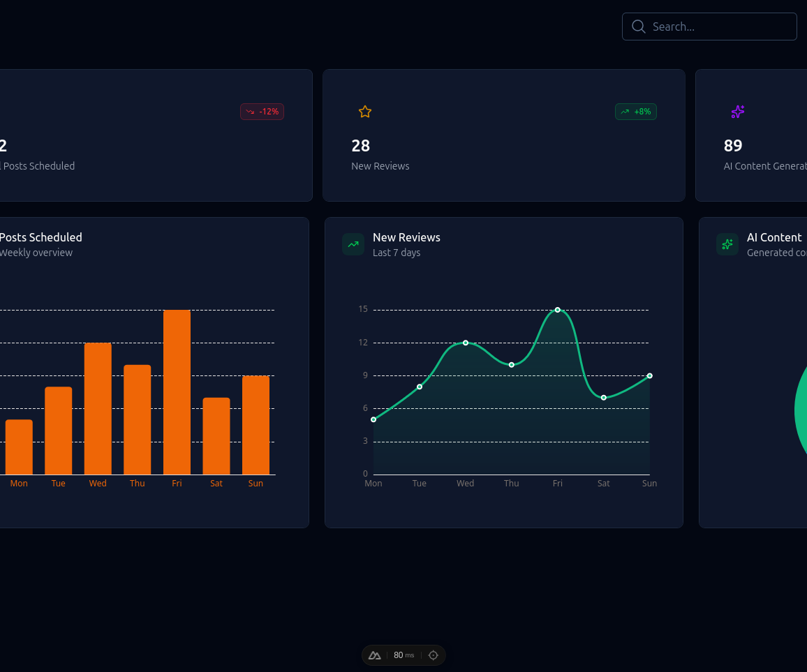Click the Posts Scheduled chart heading
Viewport: 807px width, 672px height.
tap(40, 237)
